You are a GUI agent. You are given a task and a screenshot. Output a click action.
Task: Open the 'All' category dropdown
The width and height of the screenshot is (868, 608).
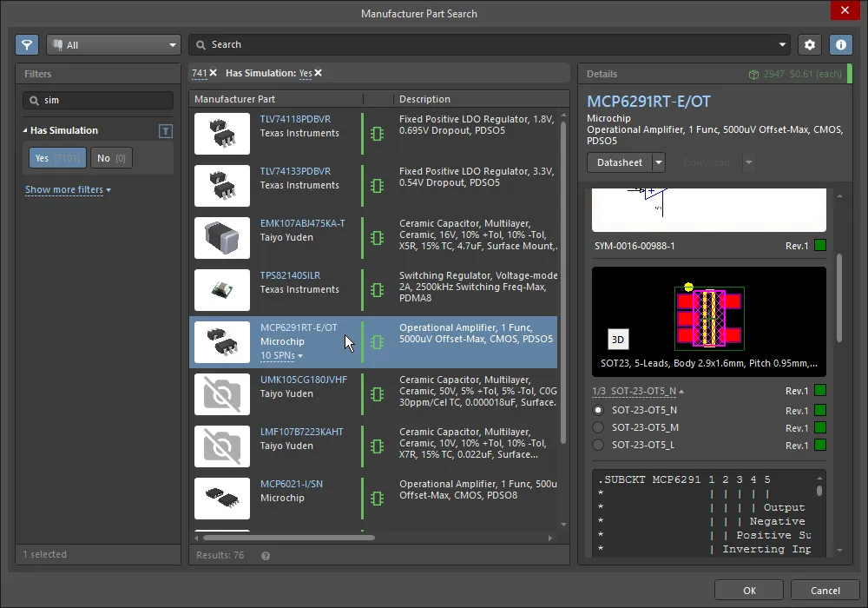(114, 44)
